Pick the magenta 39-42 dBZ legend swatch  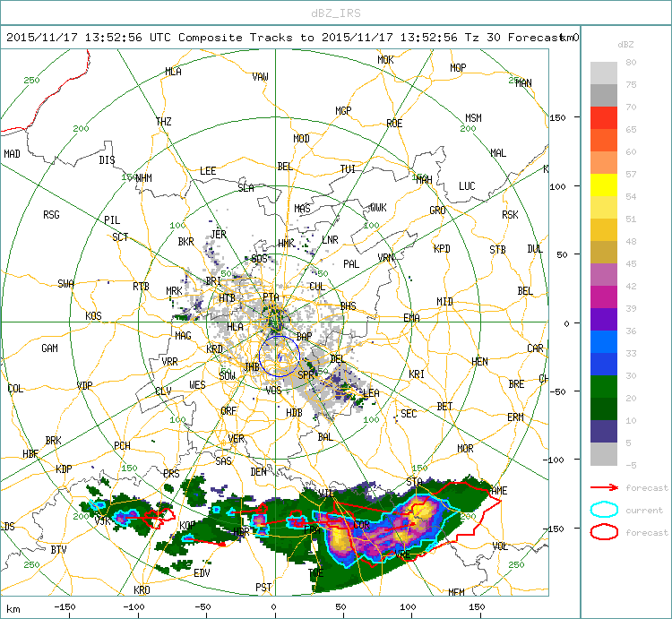click(604, 297)
